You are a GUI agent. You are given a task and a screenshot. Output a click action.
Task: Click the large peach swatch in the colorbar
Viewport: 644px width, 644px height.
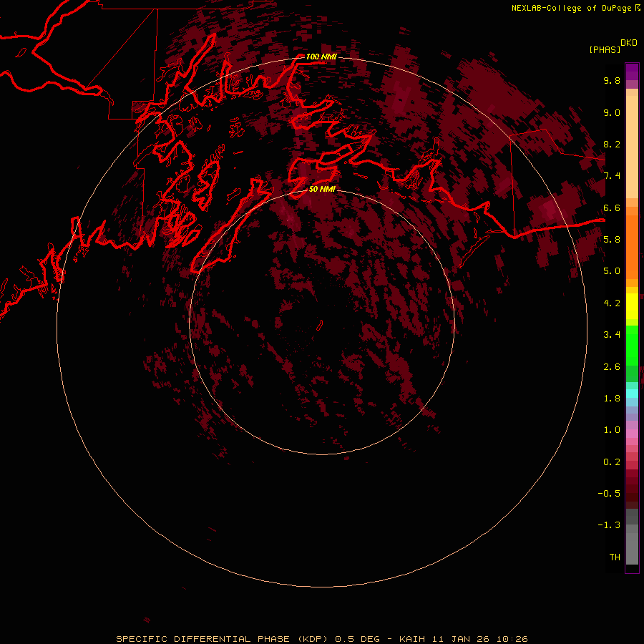(632, 147)
